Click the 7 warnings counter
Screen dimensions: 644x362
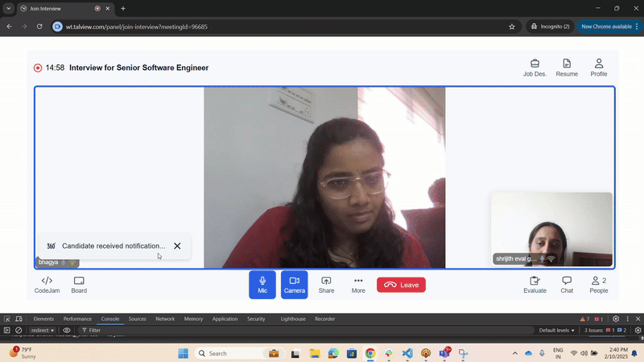[585, 319]
